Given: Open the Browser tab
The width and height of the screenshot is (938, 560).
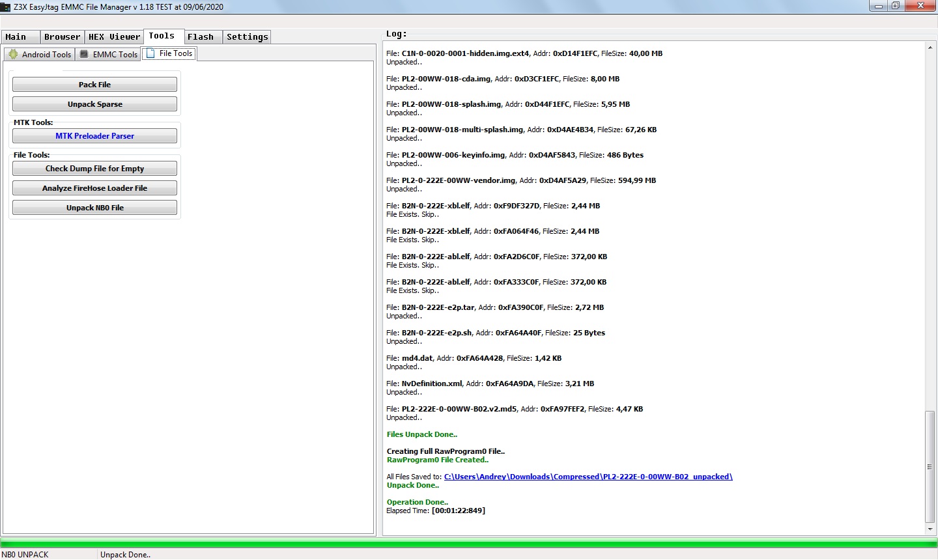Looking at the screenshot, I should (x=63, y=37).
